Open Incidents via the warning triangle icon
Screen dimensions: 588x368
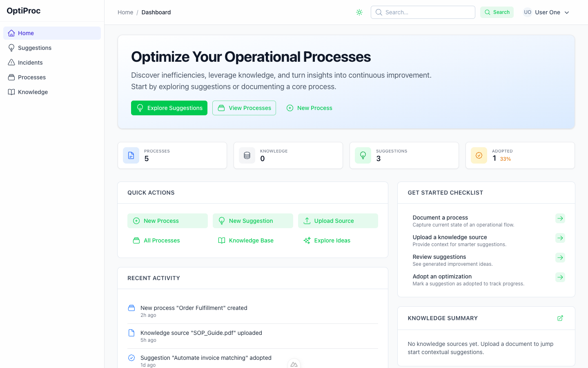(12, 62)
